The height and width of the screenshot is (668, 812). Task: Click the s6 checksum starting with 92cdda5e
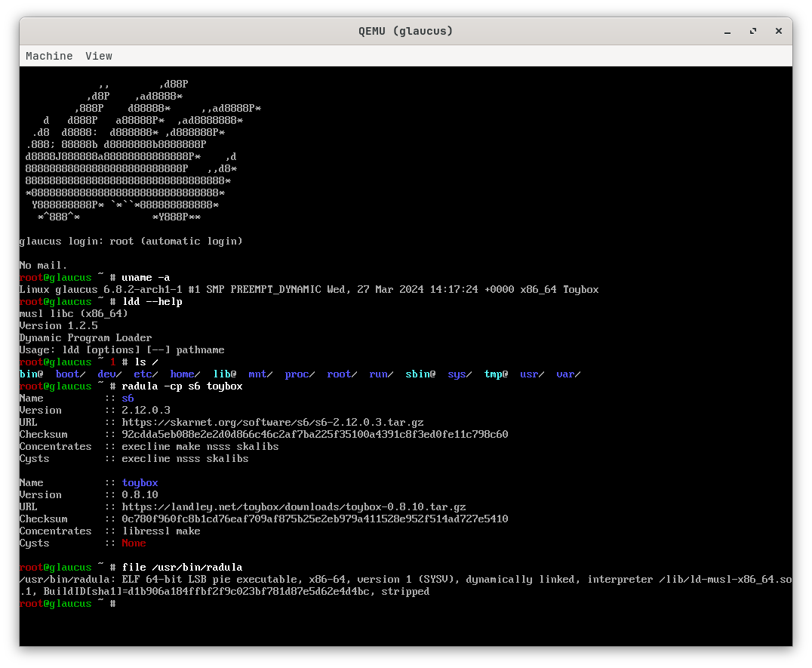(x=315, y=435)
